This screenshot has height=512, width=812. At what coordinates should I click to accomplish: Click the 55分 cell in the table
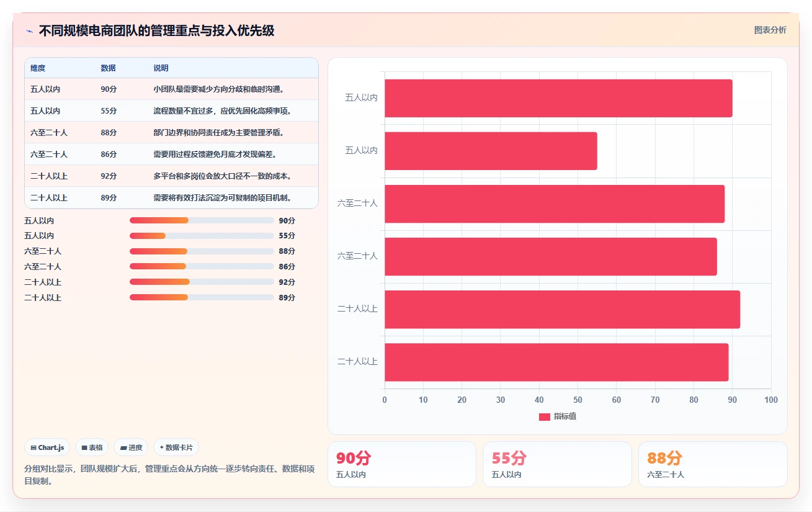click(x=109, y=111)
